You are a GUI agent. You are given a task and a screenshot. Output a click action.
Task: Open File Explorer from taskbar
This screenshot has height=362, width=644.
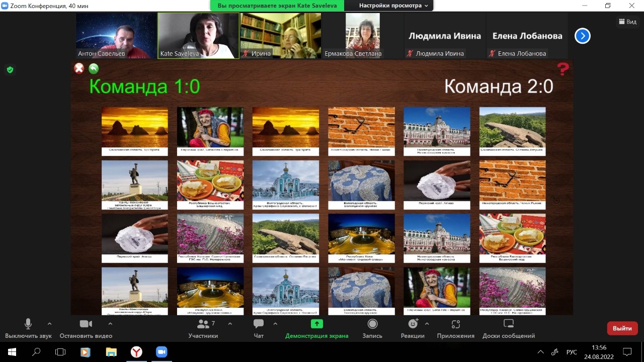[111, 352]
